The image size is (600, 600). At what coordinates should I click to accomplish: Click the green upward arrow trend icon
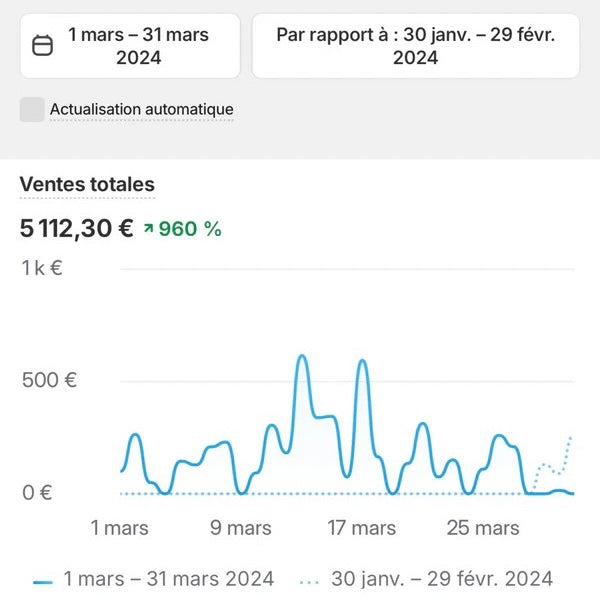pos(148,229)
